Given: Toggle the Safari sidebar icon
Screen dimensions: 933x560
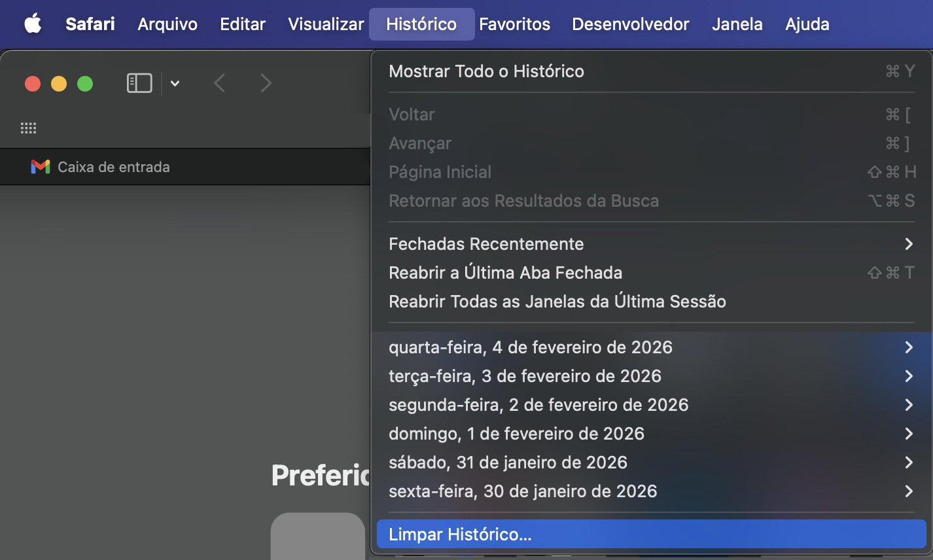Looking at the screenshot, I should 139,83.
